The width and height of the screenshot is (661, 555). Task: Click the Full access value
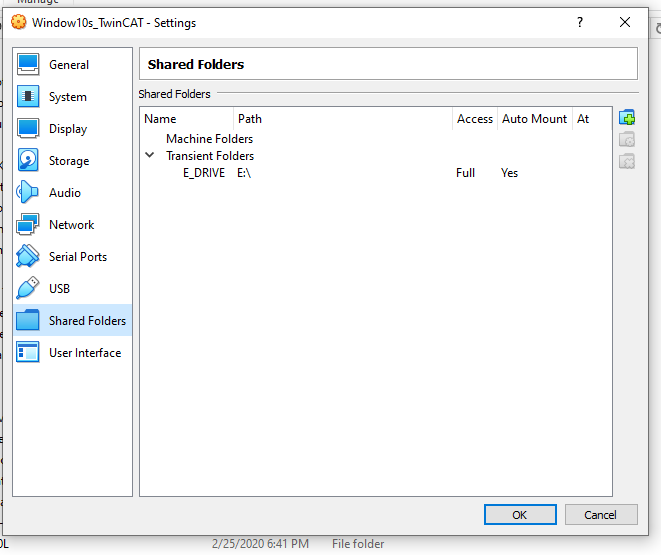point(465,173)
